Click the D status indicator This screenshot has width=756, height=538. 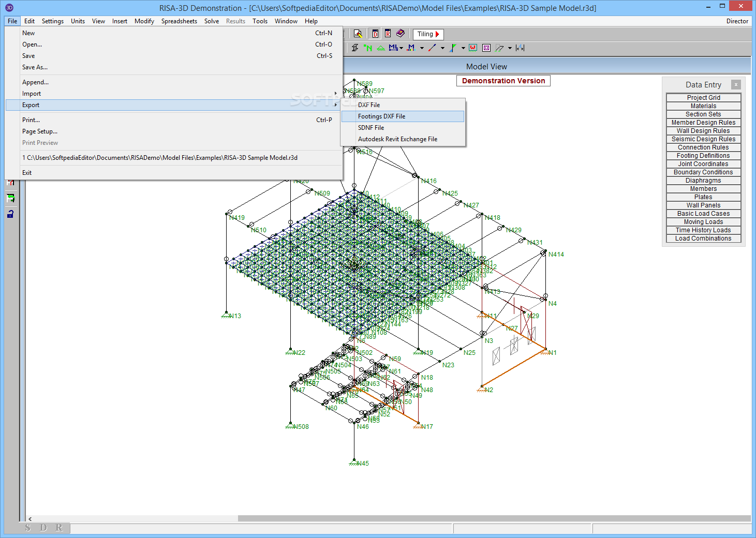click(x=43, y=528)
